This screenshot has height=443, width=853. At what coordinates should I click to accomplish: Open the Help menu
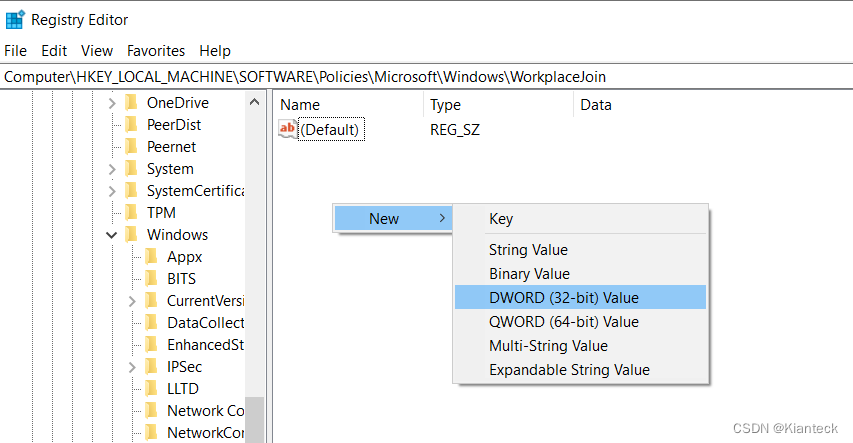(215, 51)
